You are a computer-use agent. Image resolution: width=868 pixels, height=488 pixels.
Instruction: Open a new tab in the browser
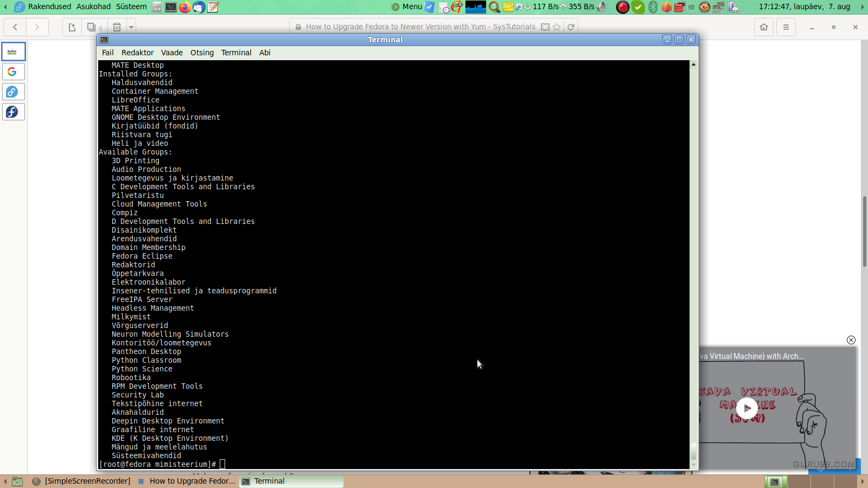[72, 27]
